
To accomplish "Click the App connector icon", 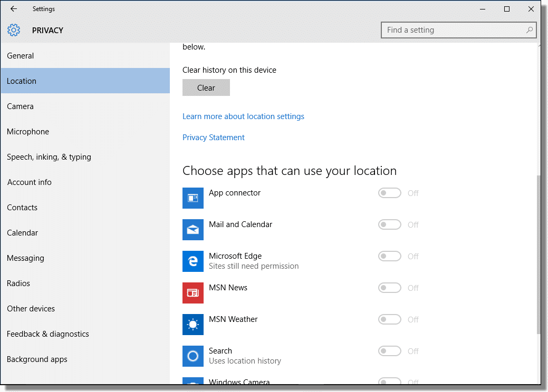I will [193, 198].
